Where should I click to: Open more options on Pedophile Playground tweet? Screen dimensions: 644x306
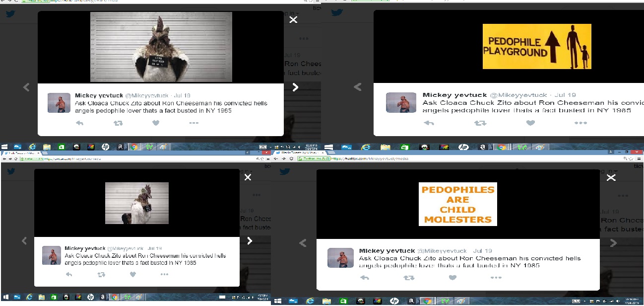tap(580, 123)
